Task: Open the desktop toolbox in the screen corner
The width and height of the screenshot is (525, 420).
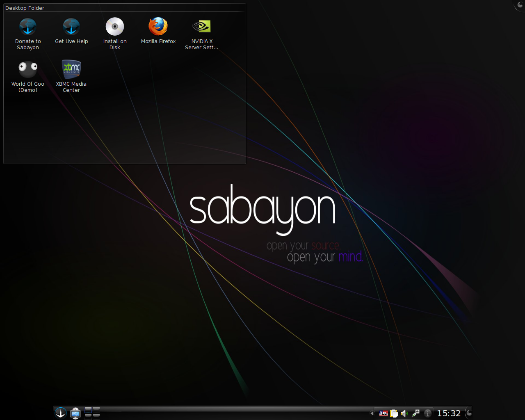Action: pos(520,5)
